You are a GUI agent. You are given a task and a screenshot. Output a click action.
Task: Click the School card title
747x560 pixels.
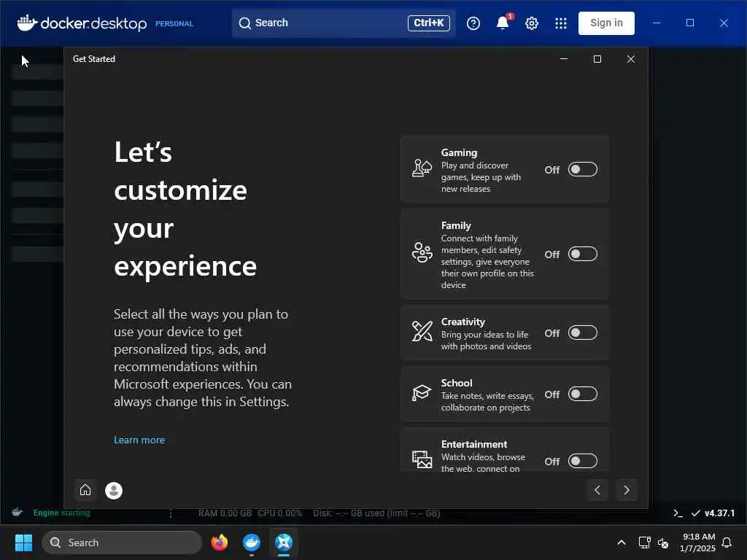click(x=457, y=384)
